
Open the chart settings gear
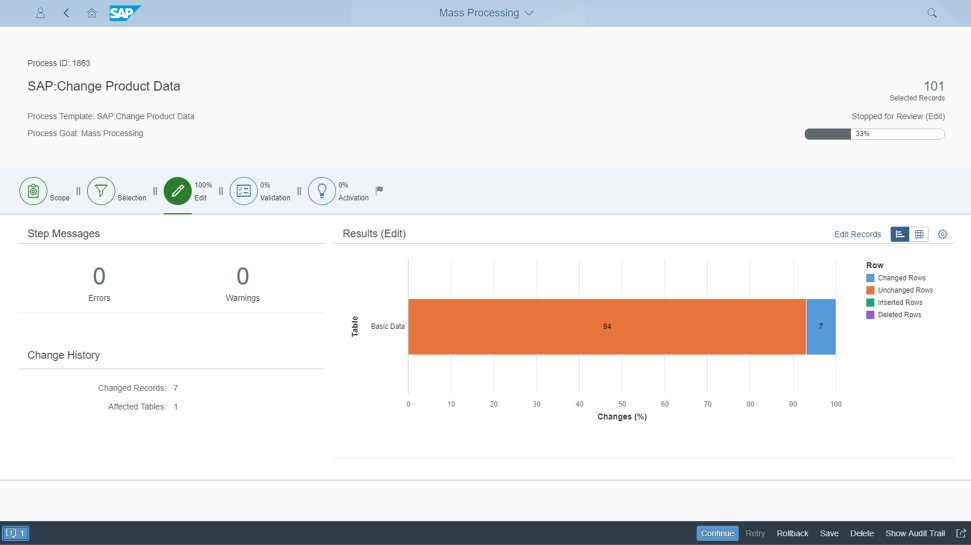943,234
